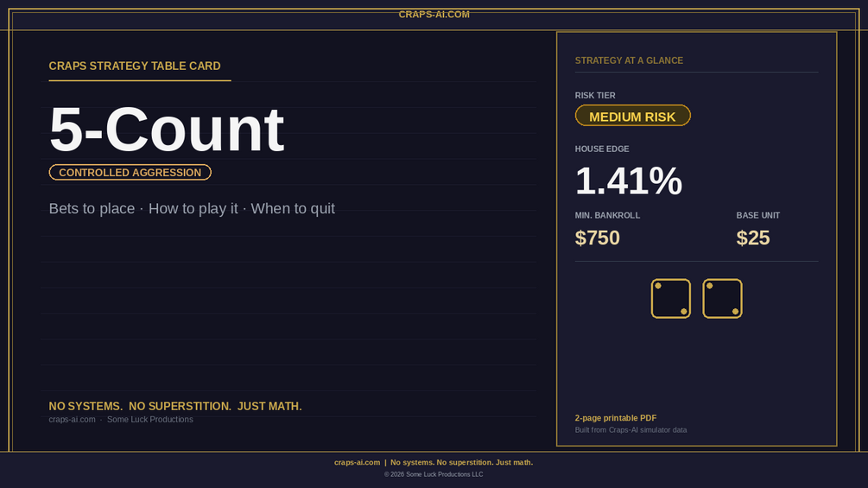The image size is (868, 488).
Task: Click the 2026 Some Luck Productions copyright
Action: click(434, 474)
